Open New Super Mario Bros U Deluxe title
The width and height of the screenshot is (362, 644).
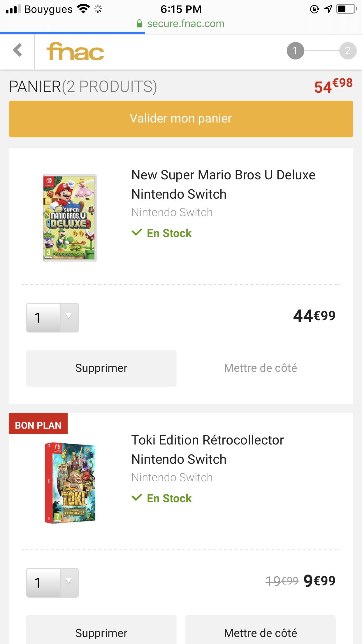point(223,184)
